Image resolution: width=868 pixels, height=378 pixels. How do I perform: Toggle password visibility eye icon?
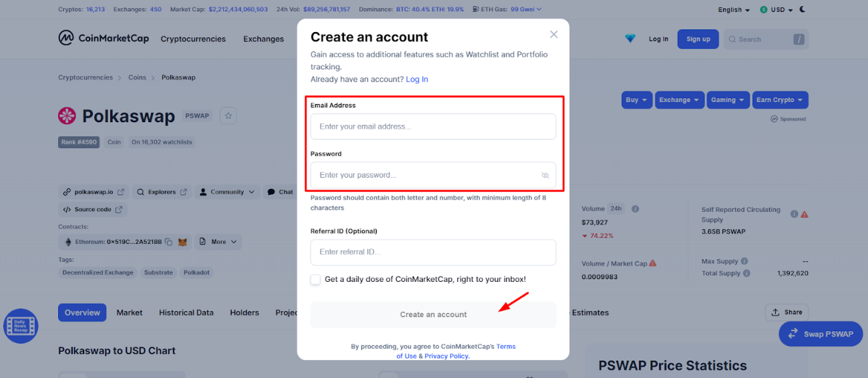pos(545,175)
